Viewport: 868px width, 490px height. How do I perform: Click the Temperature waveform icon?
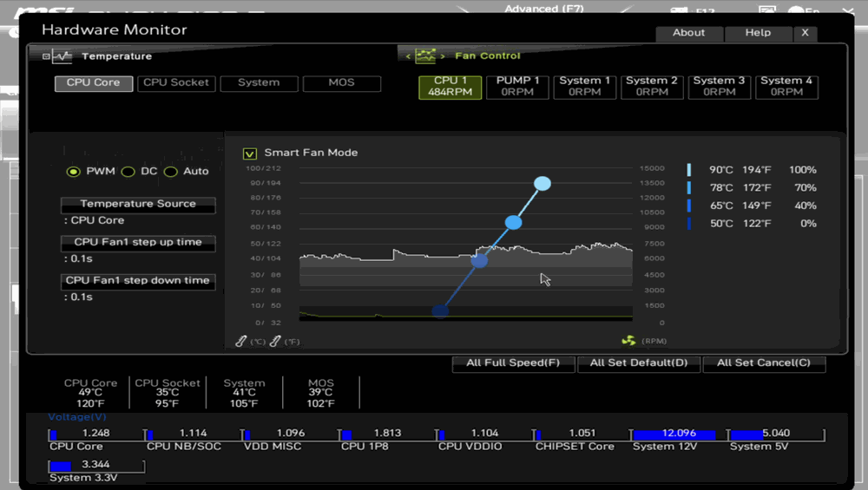coord(61,56)
